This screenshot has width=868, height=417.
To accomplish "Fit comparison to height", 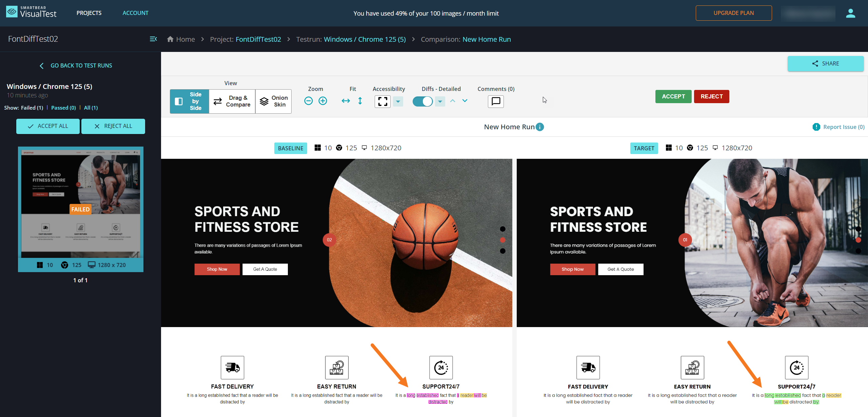I will pos(360,101).
